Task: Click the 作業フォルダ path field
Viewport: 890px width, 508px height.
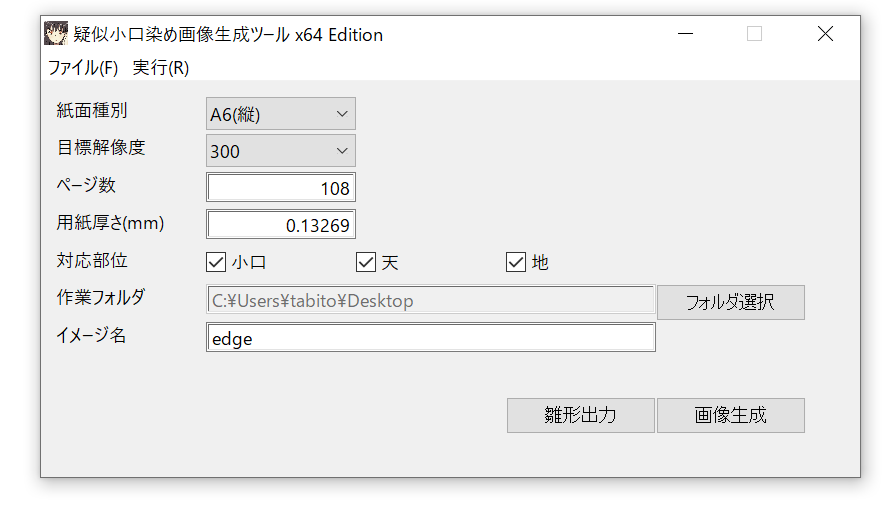Action: click(431, 300)
